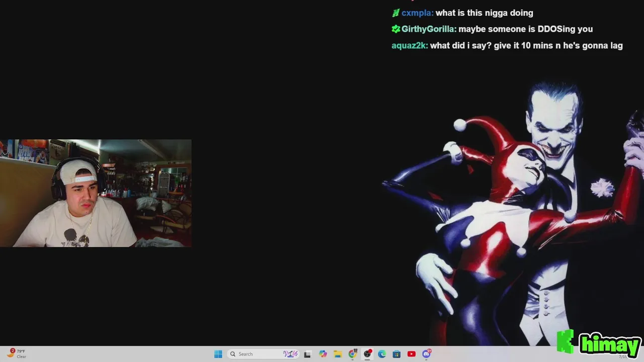This screenshot has height=362, width=644.
Task: Open File Explorer from the taskbar
Action: [338, 354]
